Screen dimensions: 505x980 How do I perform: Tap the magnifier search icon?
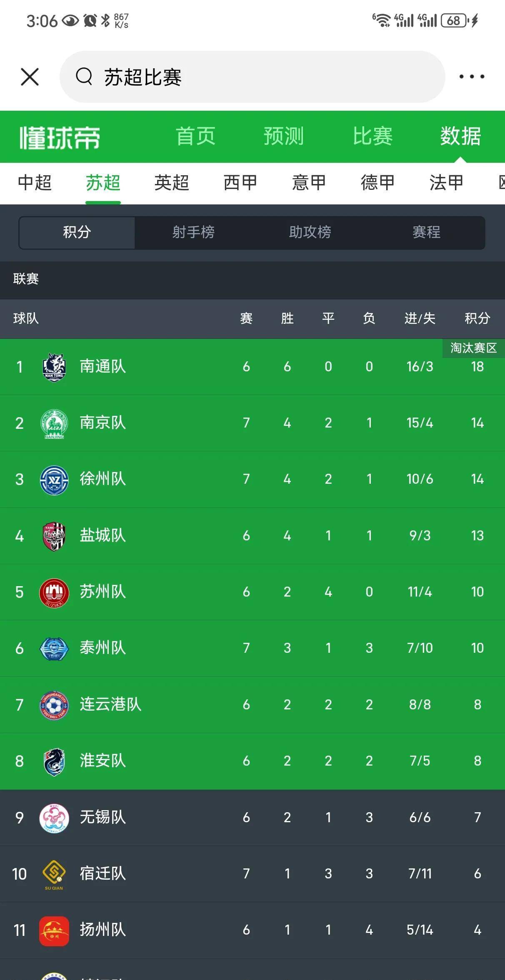pyautogui.click(x=84, y=77)
